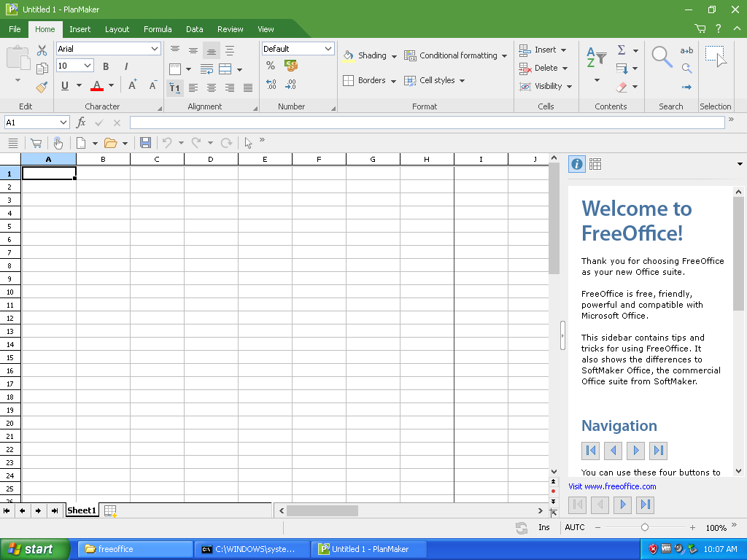Click the horizontal scrollbar thumb
Viewport: 747px width, 560px height.
[322, 510]
